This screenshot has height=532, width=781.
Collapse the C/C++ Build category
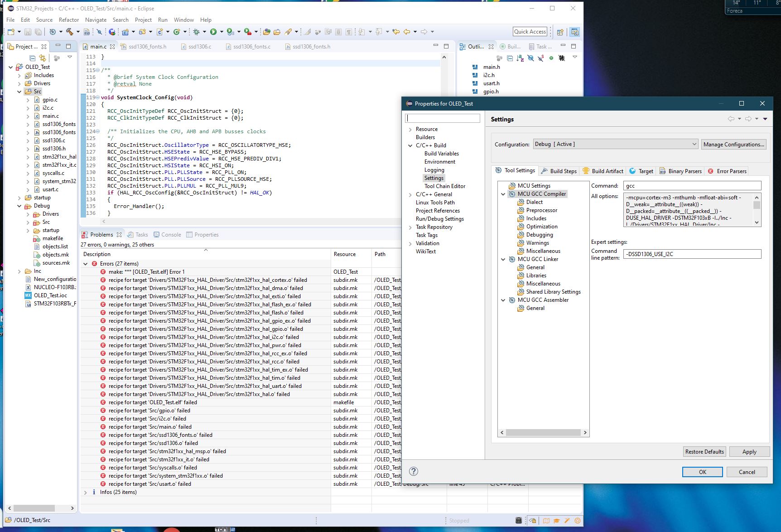410,145
